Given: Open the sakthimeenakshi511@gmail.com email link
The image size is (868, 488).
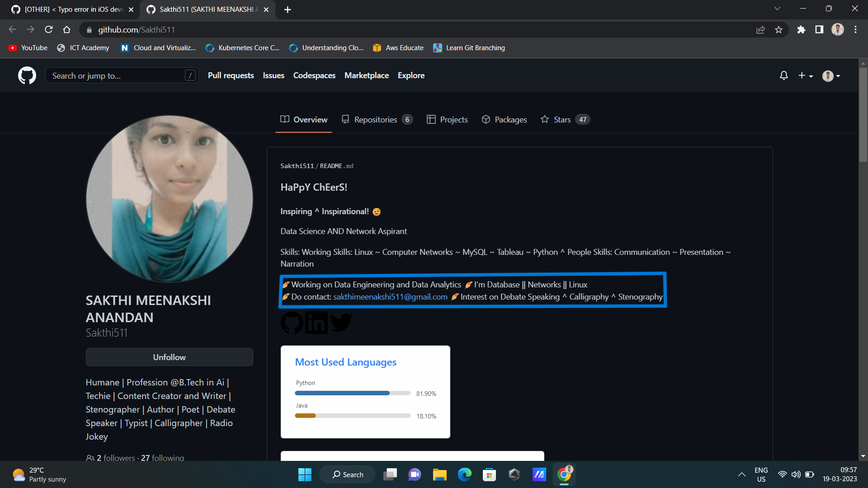Looking at the screenshot, I should click(390, 297).
